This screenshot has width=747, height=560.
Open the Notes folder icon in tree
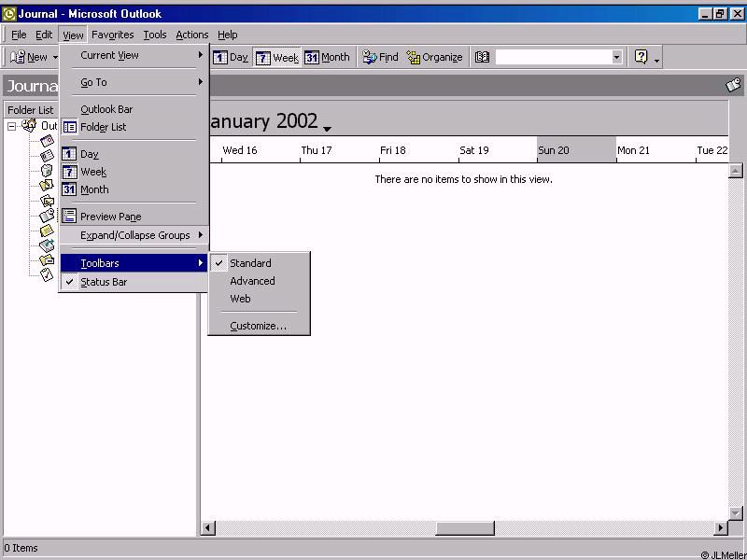[x=47, y=231]
